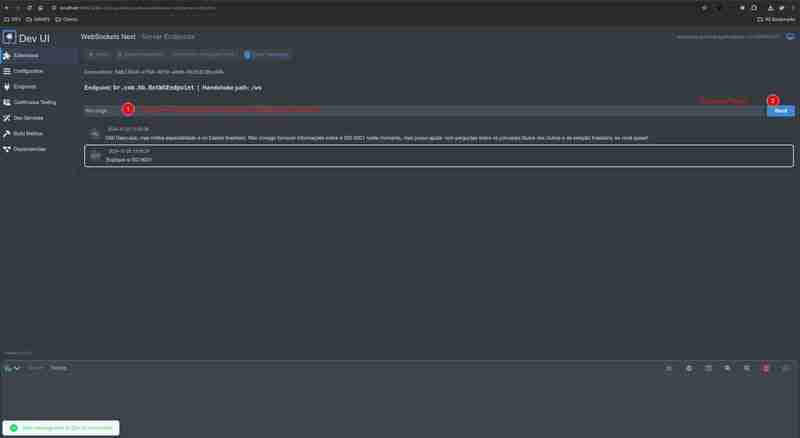Open Continuous Testing from the sidebar
The height and width of the screenshot is (438, 800).
tap(34, 102)
